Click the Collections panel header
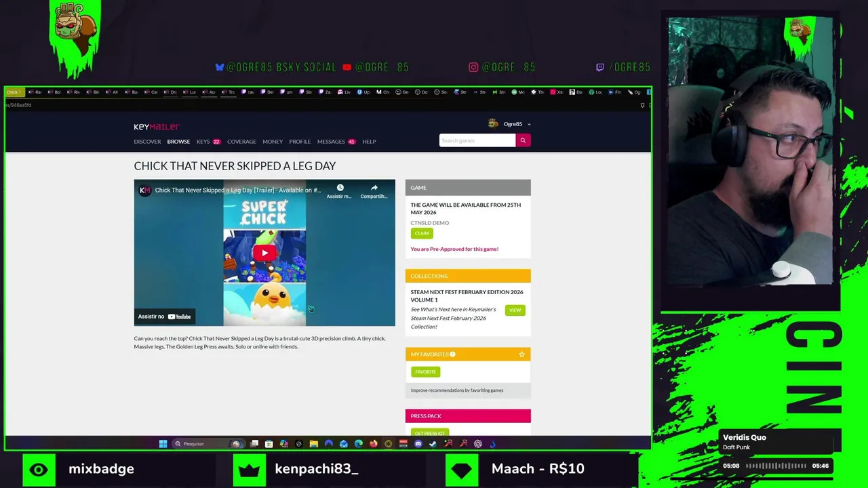 click(468, 276)
